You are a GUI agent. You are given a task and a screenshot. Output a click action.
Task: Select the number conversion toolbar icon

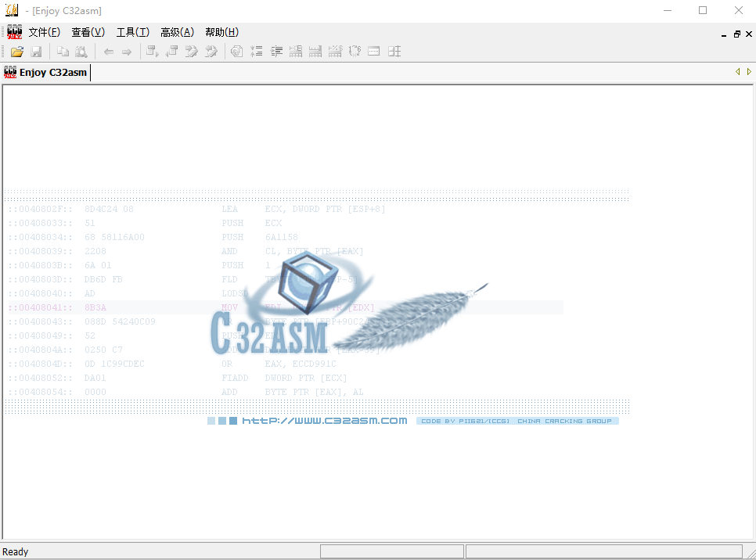(x=355, y=51)
